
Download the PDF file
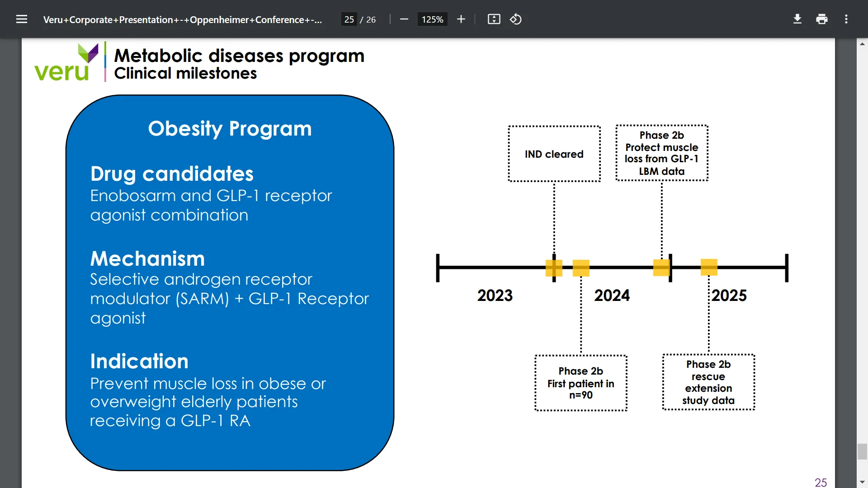[797, 19]
